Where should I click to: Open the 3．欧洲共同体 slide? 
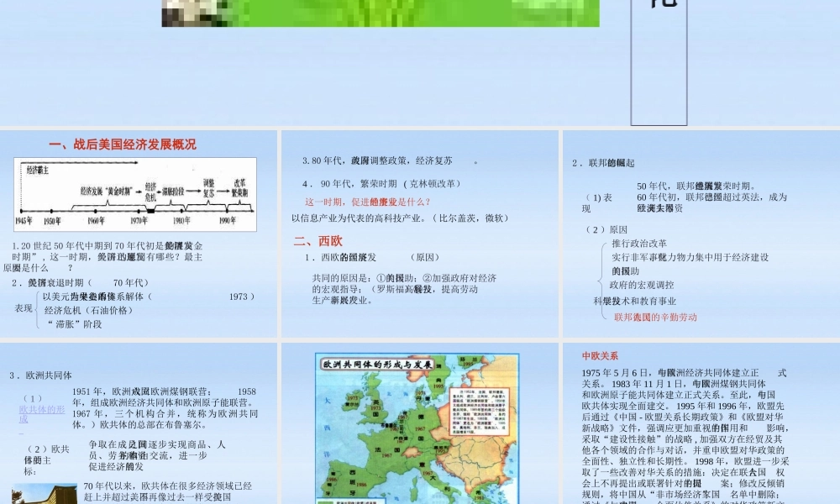pyautogui.click(x=139, y=423)
